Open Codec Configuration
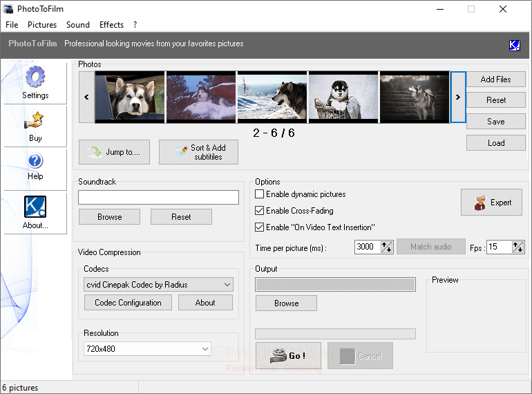Screen dimensions: 532x394 tap(129, 303)
